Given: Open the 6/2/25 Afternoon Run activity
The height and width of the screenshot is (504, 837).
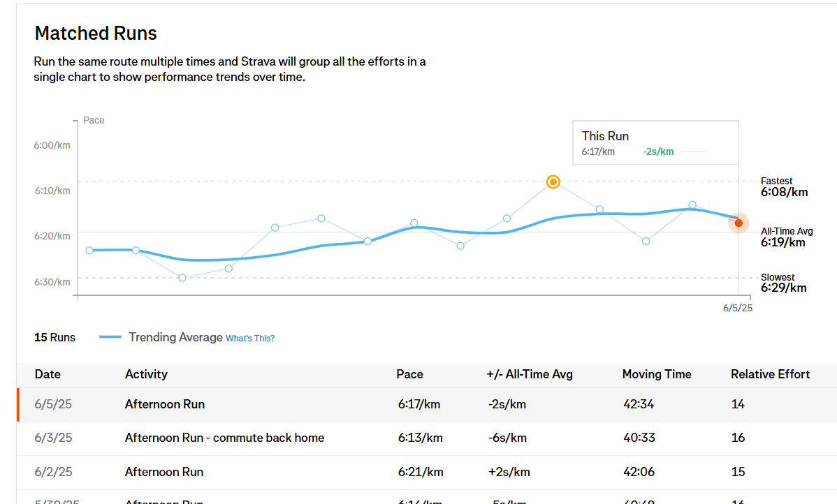Looking at the screenshot, I should [164, 472].
